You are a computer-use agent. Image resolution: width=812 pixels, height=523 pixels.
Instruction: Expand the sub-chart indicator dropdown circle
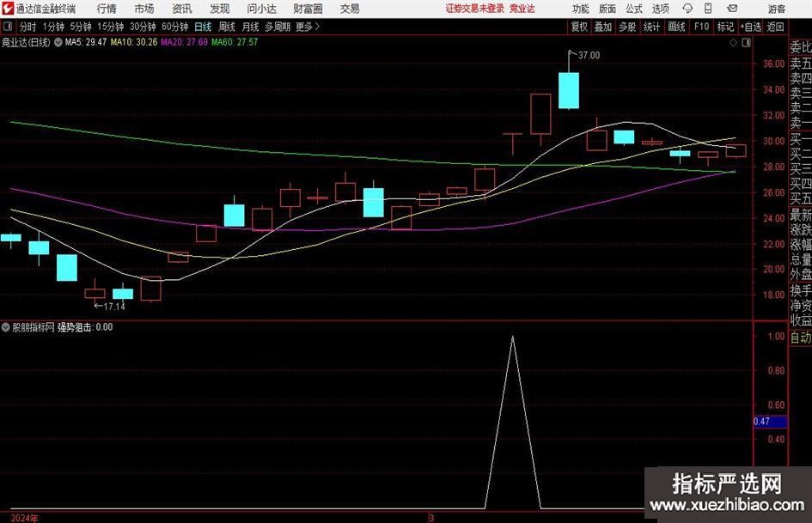(x=6, y=327)
